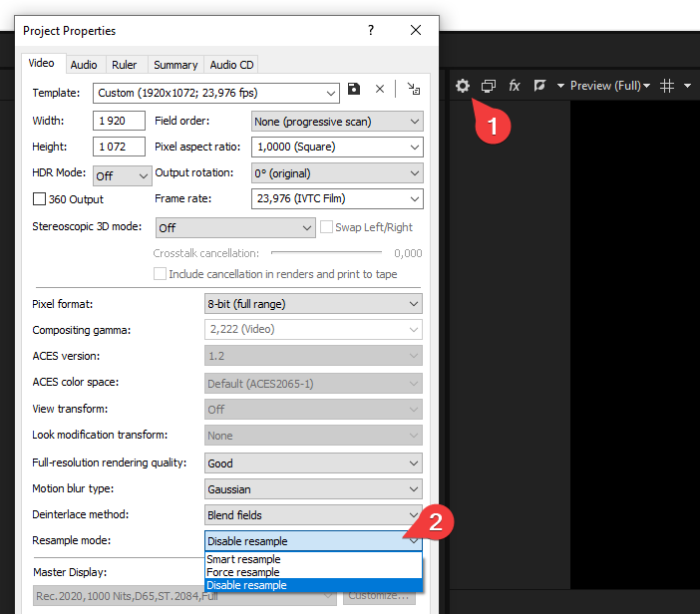The width and height of the screenshot is (700, 614).
Task: Collapse the Resample mode dropdown
Action: [313, 541]
